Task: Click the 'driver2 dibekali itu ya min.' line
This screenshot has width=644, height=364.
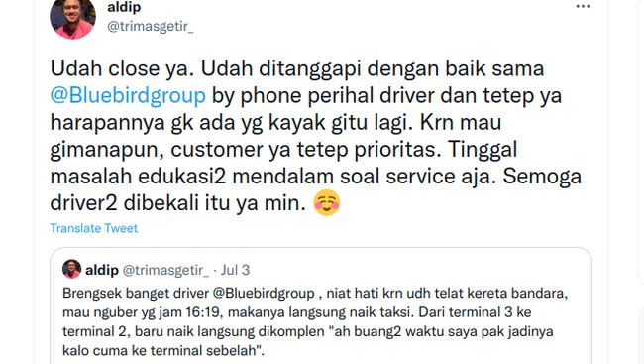Action: (177, 202)
